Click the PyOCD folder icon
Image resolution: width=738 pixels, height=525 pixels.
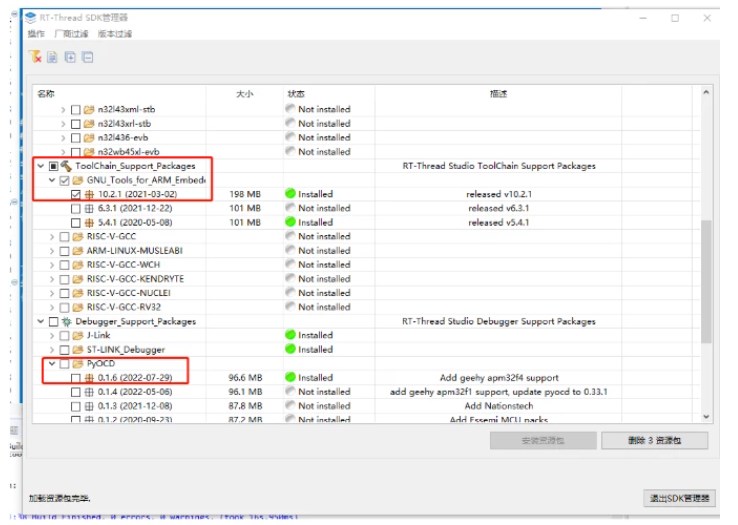(78, 363)
